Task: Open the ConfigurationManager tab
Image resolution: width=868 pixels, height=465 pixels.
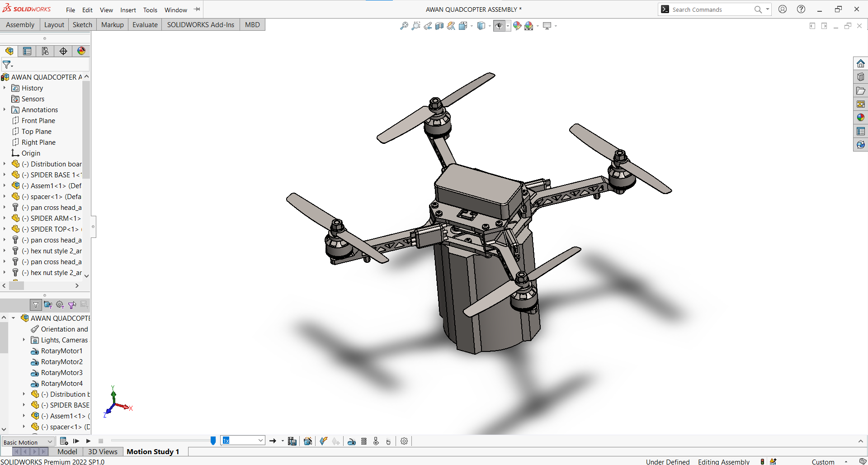Action: 45,51
